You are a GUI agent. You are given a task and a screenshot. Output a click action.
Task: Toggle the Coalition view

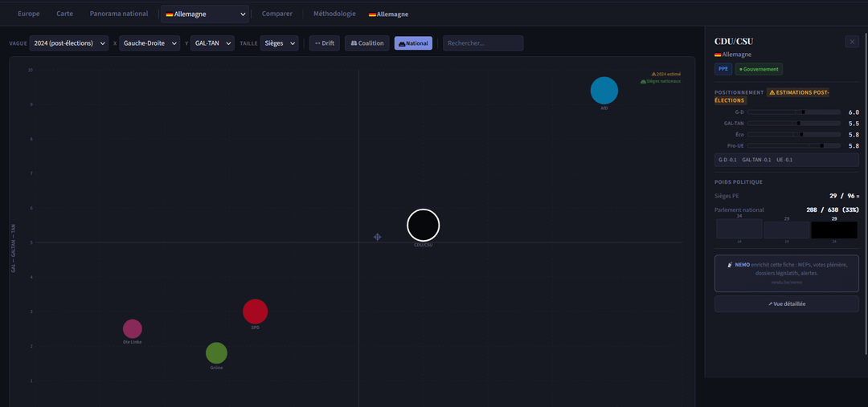click(367, 43)
